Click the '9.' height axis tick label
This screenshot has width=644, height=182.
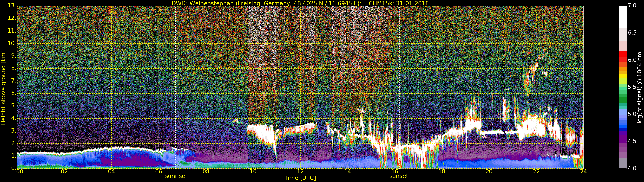coord(13,56)
